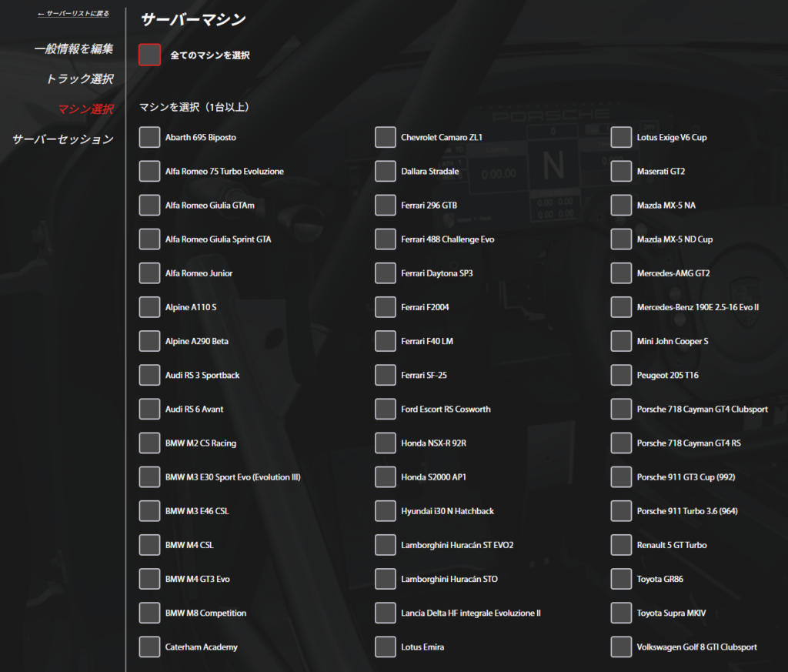Enable the Ferrari F2004 checkbox
The image size is (788, 672).
(386, 307)
